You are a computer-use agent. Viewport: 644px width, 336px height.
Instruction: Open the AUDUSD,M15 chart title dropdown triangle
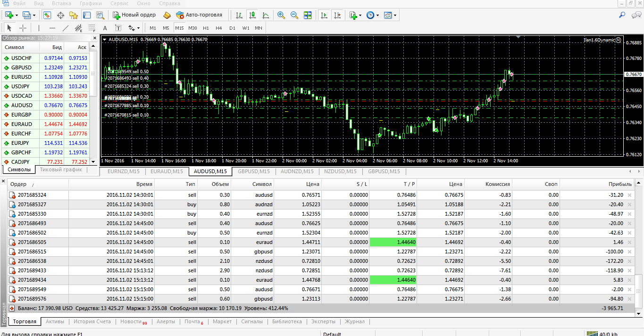(104, 40)
